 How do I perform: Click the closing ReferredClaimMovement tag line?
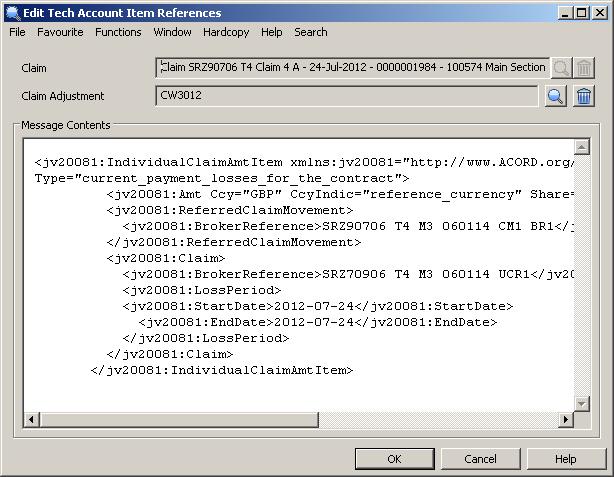tap(234, 242)
